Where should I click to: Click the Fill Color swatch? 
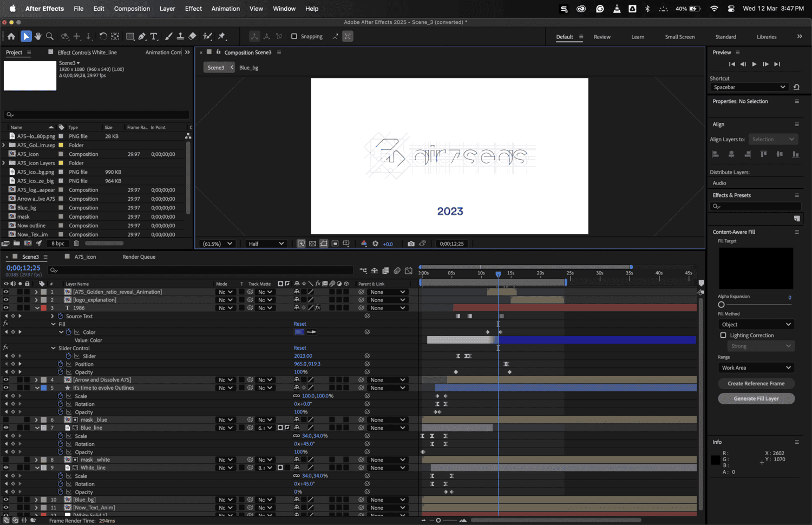(x=299, y=332)
